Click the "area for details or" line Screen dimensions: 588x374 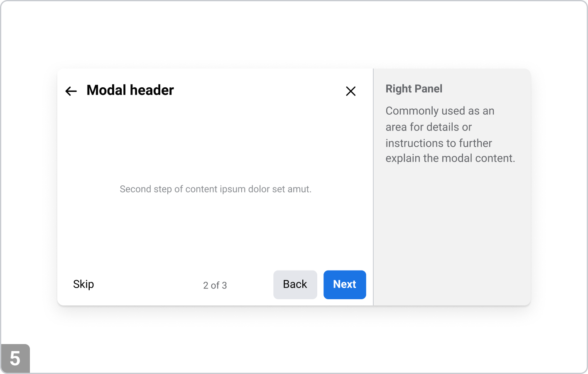(x=429, y=127)
